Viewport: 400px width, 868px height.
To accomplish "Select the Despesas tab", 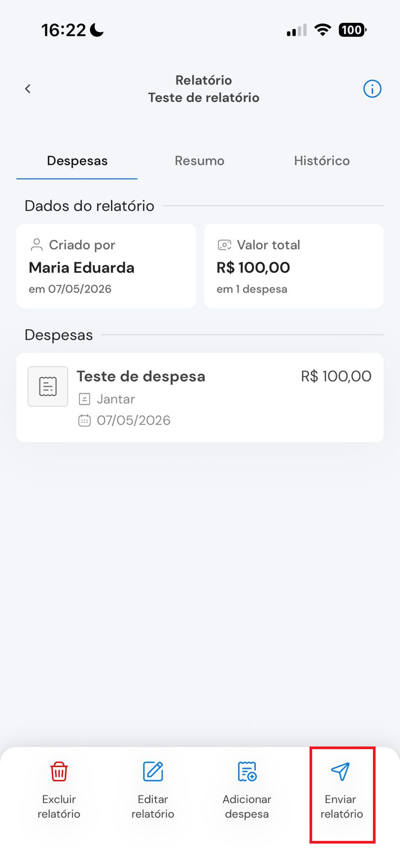I will (x=77, y=161).
